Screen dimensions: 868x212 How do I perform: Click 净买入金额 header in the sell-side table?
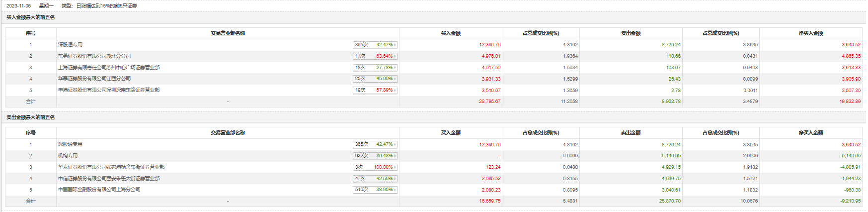[x=811, y=133]
